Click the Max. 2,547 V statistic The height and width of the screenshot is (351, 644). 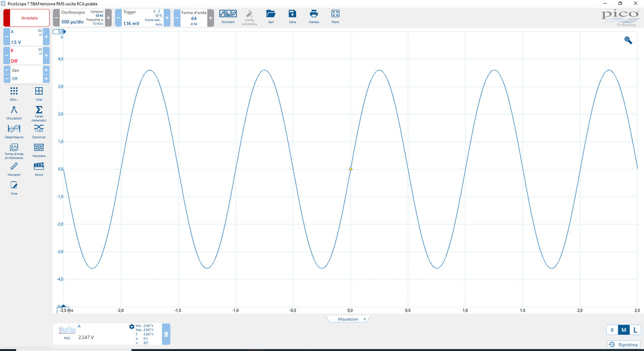pos(145,330)
